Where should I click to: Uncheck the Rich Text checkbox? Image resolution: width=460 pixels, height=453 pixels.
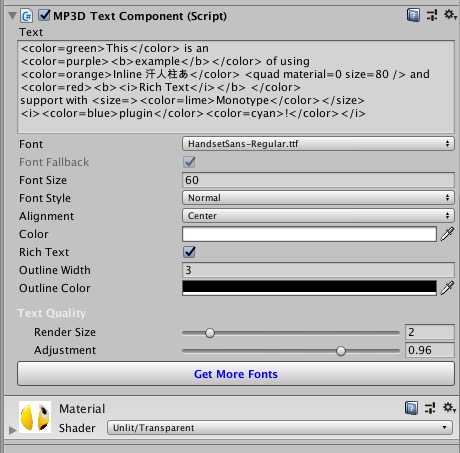coord(189,252)
